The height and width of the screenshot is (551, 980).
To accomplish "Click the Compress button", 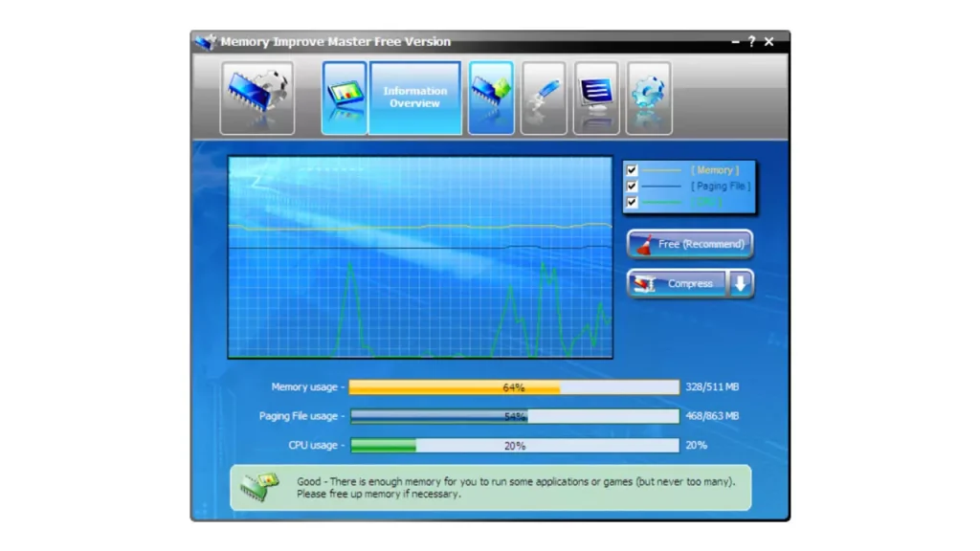I will pyautogui.click(x=678, y=283).
